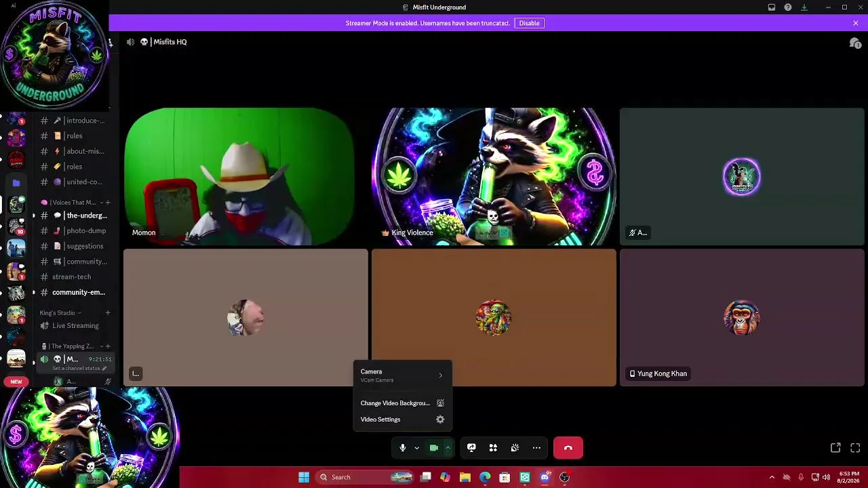Collapse the camera options arrow
This screenshot has width=868, height=488.
[448, 448]
